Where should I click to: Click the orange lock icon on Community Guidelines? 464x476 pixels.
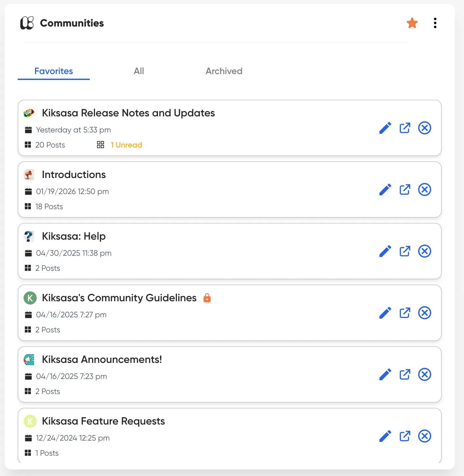(207, 298)
